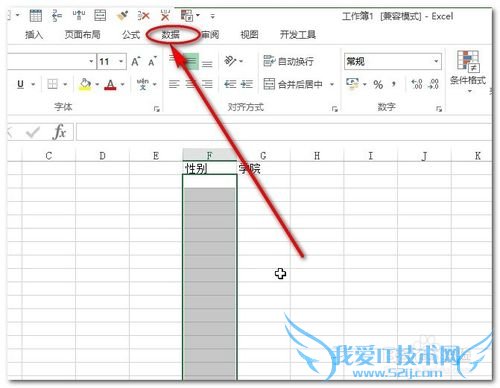Open the underline style dropdown arrow
The image size is (500, 388).
coord(33,84)
